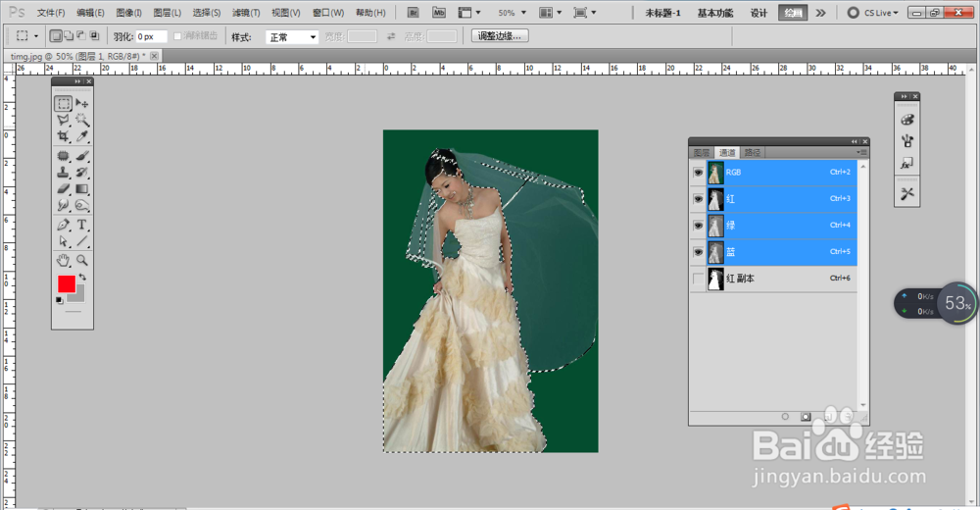The width and height of the screenshot is (980, 510).
Task: Toggle visibility of the 蓝 channel
Action: (698, 253)
